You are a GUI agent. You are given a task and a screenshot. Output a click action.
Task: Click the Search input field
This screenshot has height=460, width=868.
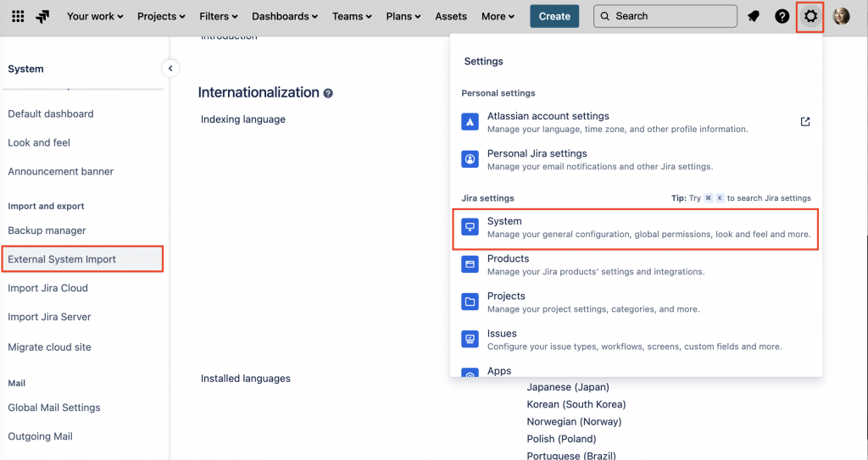[x=665, y=16]
